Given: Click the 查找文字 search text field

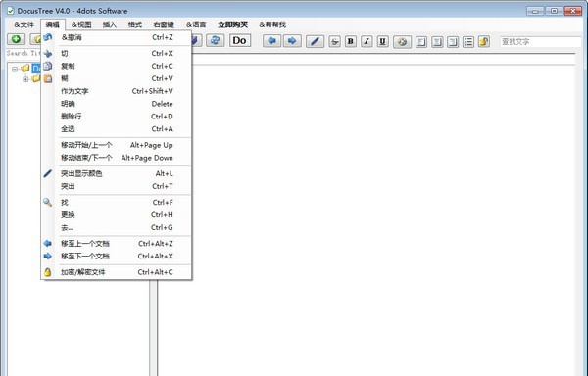Looking at the screenshot, I should tap(540, 42).
